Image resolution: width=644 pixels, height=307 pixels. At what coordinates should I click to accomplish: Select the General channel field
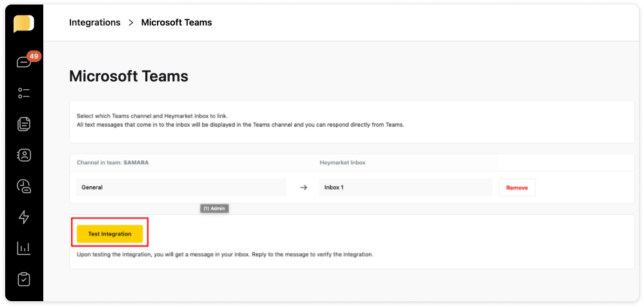coord(181,187)
